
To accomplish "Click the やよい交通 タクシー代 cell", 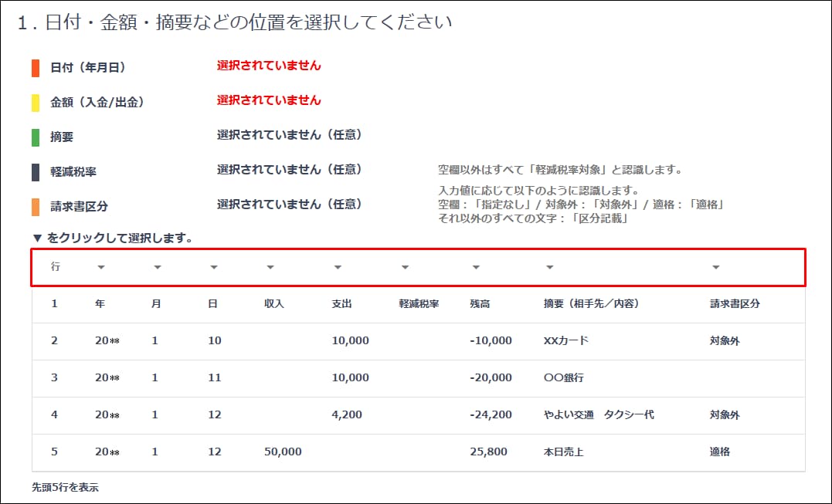I will [599, 415].
